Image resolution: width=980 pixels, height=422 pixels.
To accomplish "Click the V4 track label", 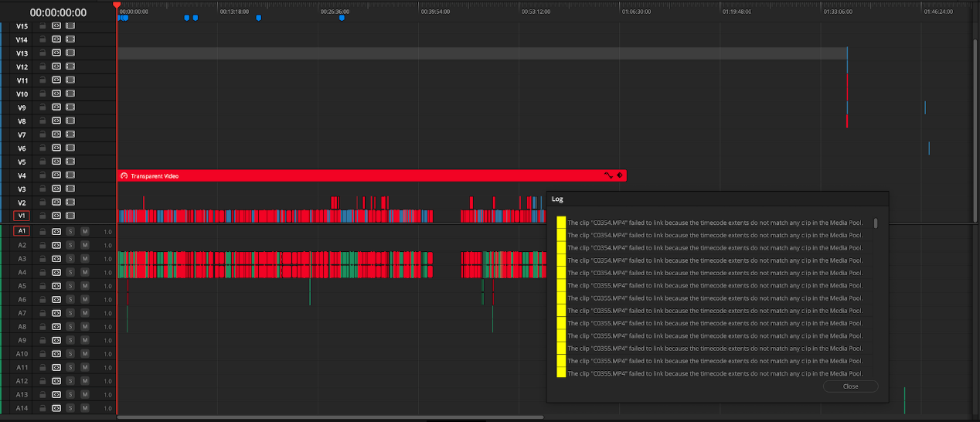I will [x=22, y=175].
